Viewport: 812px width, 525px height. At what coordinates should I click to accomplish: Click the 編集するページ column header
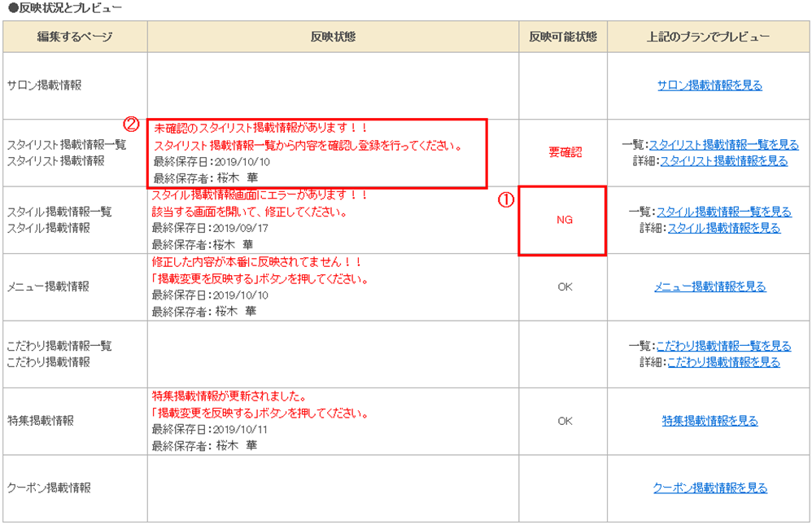coord(74,37)
